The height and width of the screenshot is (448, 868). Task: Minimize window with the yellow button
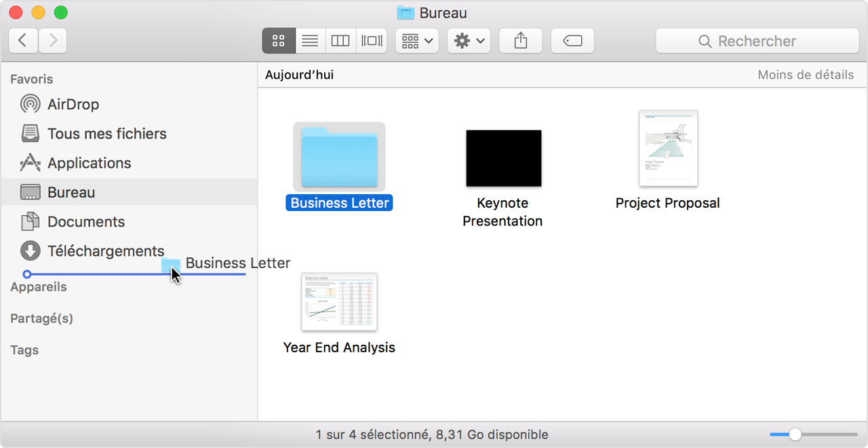(39, 12)
